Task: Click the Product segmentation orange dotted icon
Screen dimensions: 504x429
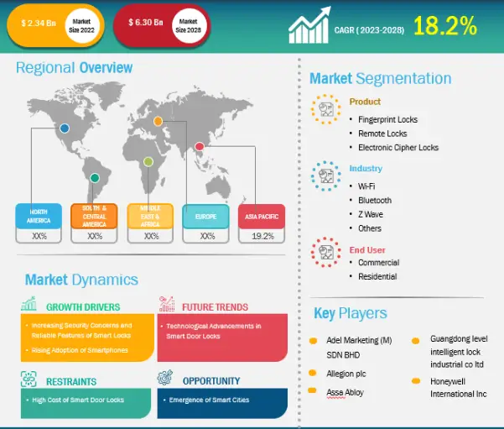Action: (326, 109)
